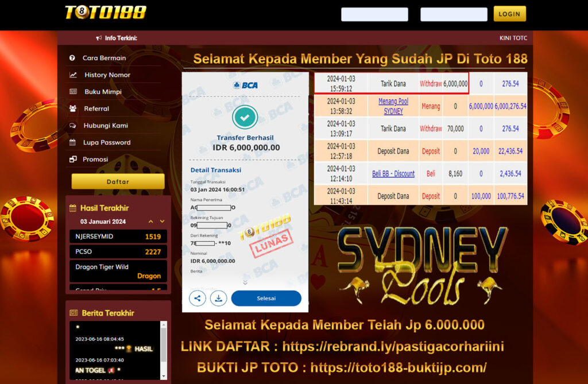Click the History Nomor chart icon
The height and width of the screenshot is (384, 588).
pos(73,75)
